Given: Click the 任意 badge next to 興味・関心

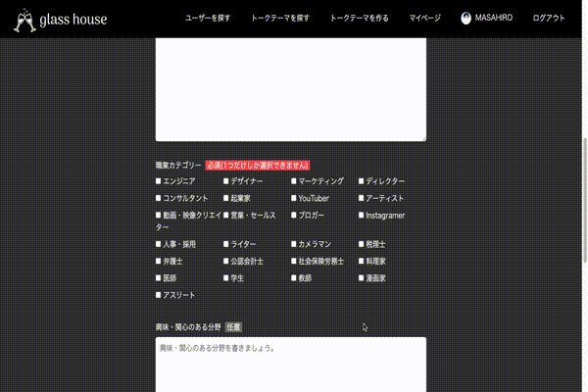Looking at the screenshot, I should pos(233,327).
